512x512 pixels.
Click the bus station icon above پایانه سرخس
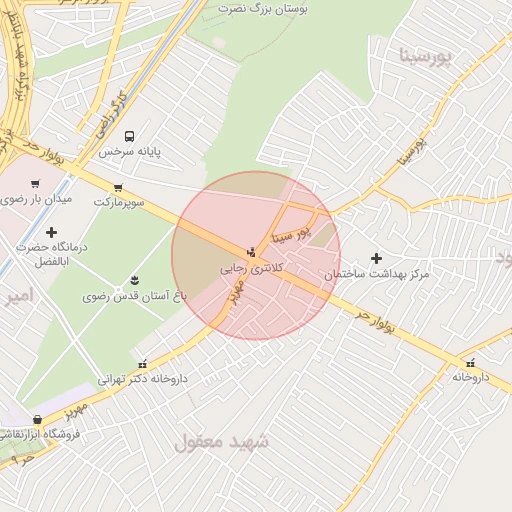[129, 136]
